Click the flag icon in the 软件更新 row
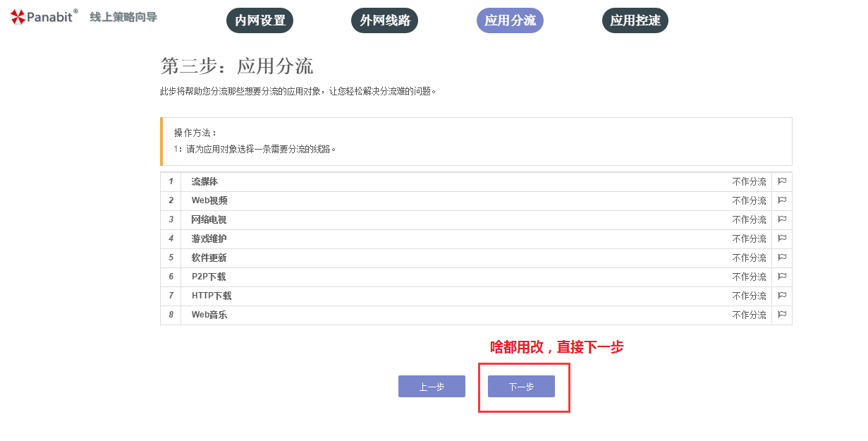Screen dimensions: 868x441 click(x=781, y=258)
